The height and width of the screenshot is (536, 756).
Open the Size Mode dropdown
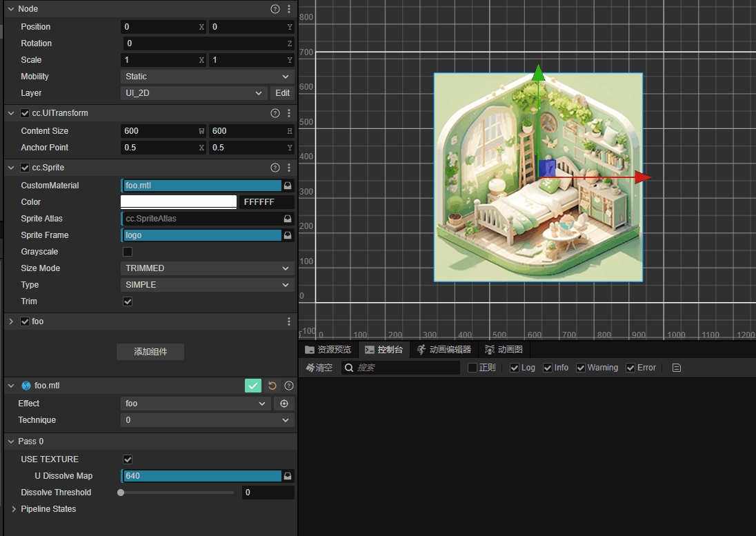coord(207,268)
